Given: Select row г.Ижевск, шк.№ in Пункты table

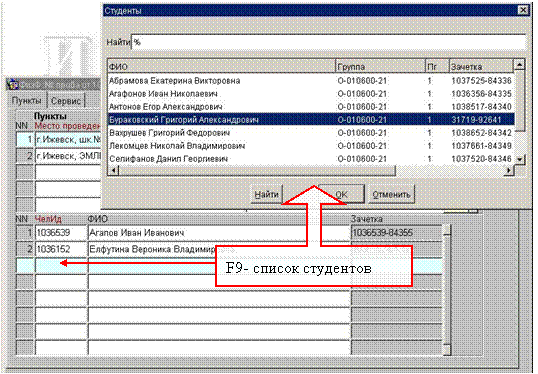Looking at the screenshot, I should pyautogui.click(x=68, y=140).
